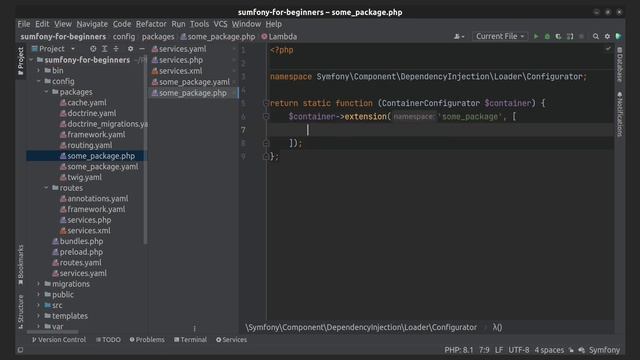Expand the migrations folder
Viewport: 640px width, 360px height.
point(39,284)
